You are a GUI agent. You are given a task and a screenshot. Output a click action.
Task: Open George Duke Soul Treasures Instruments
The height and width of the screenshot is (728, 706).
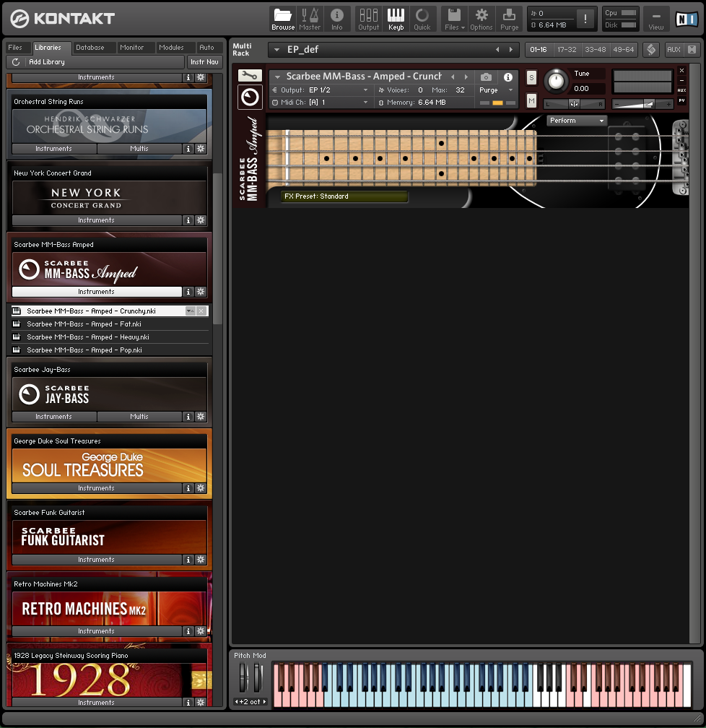97,488
